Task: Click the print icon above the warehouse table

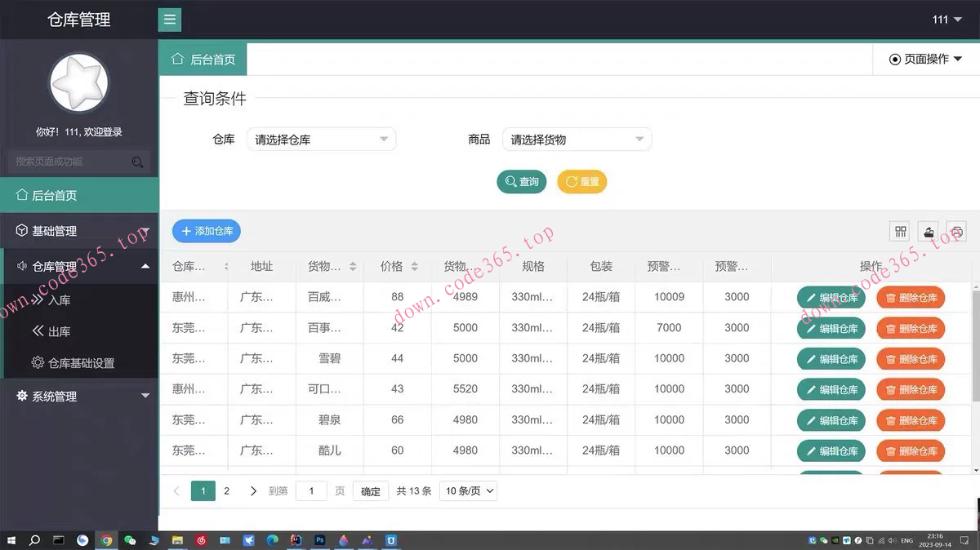Action: (x=956, y=231)
